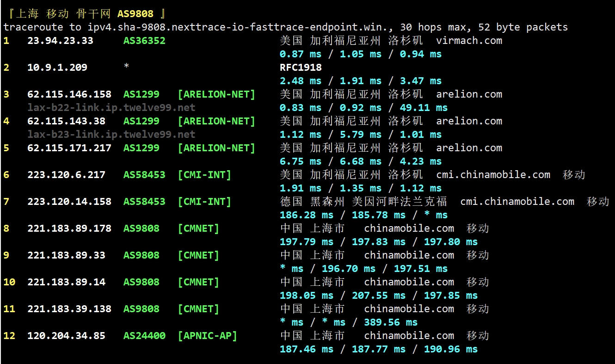Click final hop IP 120.204.34.85
Screen dimensions: 615x364
tap(66, 336)
